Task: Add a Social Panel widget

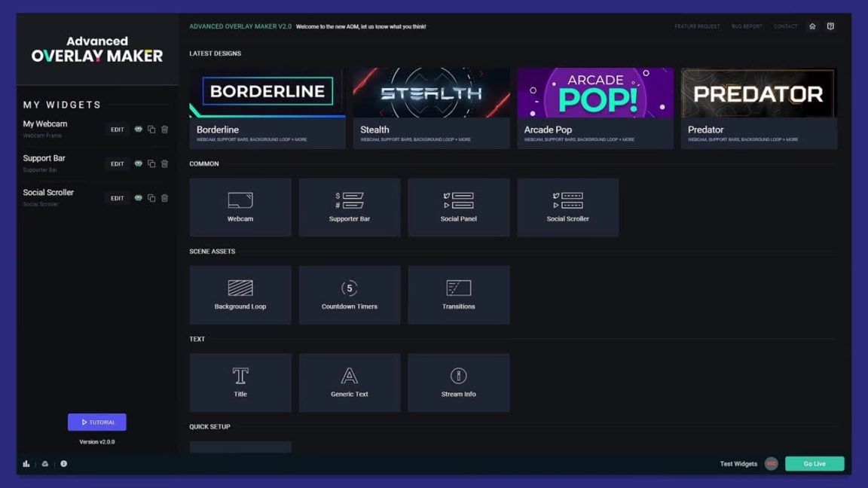Action: point(458,207)
